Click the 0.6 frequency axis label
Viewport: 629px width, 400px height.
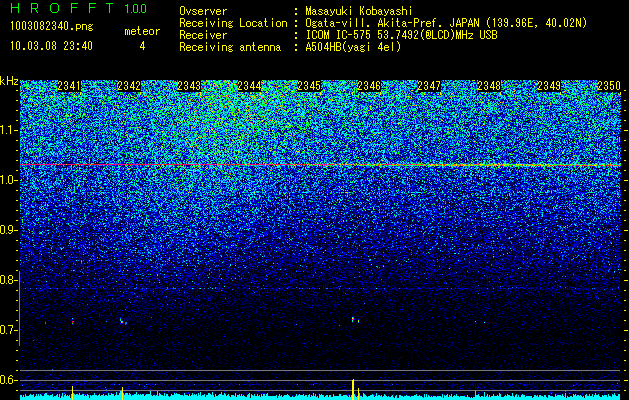click(x=9, y=380)
